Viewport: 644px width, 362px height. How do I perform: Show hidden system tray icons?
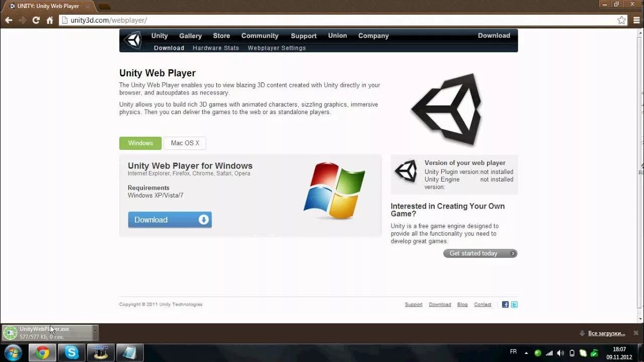click(x=526, y=353)
